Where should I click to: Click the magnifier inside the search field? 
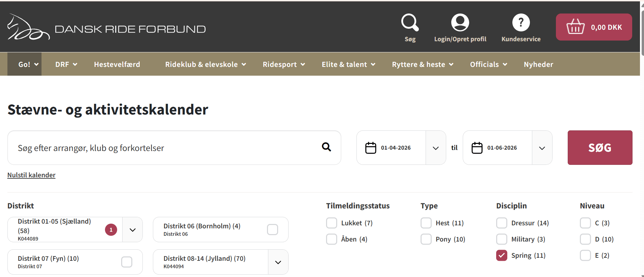coord(326,147)
